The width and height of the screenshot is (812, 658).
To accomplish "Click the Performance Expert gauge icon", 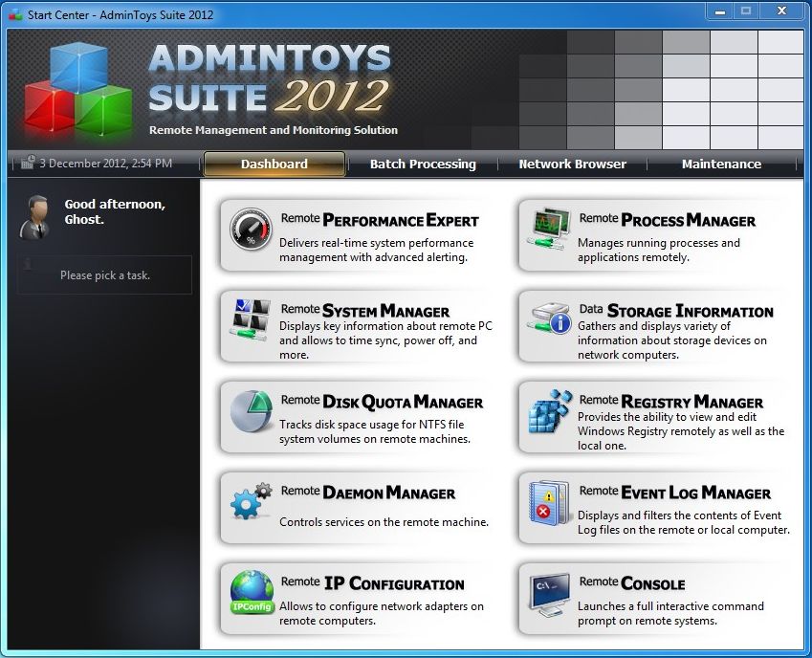I will click(252, 230).
